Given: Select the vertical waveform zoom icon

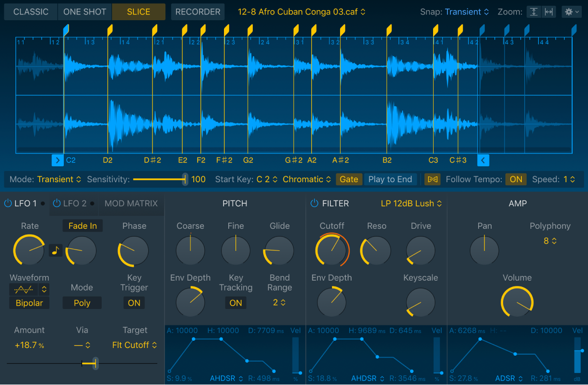Looking at the screenshot, I should (x=534, y=12).
